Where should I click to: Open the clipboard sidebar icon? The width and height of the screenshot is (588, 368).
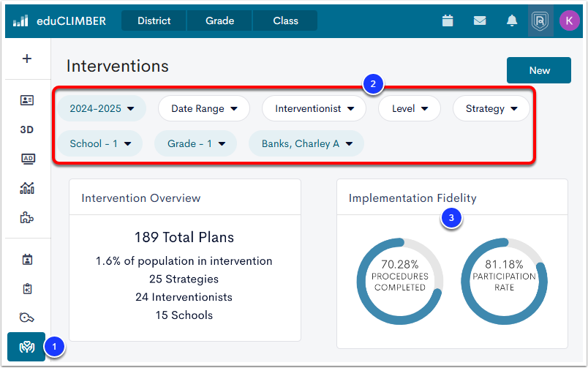(27, 288)
